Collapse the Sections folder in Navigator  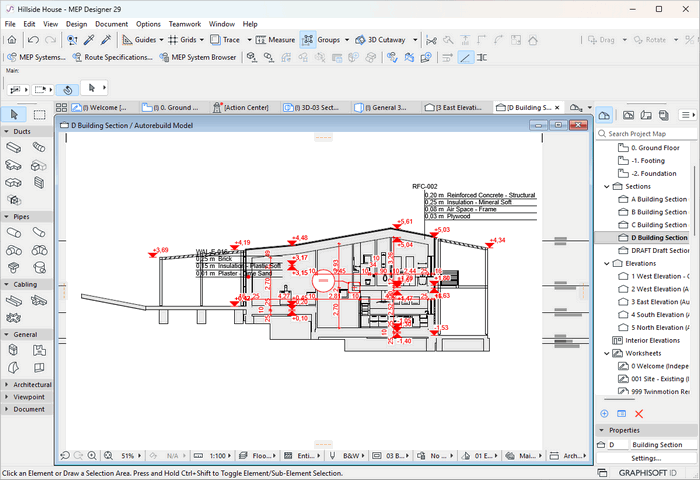pos(606,186)
